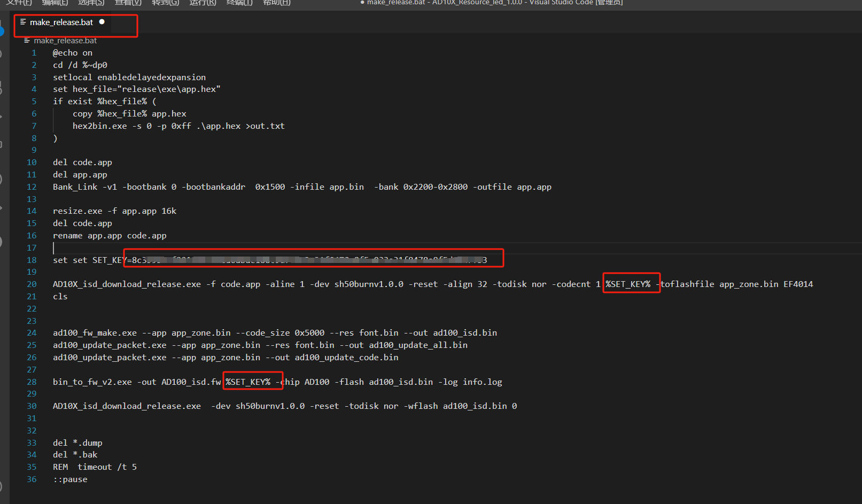The image size is (862, 504).
Task: Click the 'cls' command on line 21
Action: (60, 297)
